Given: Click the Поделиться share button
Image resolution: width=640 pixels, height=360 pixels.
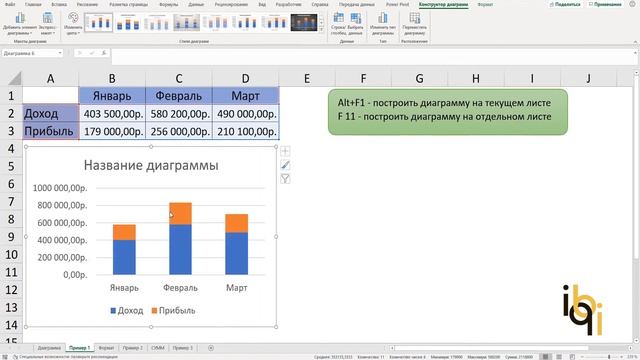Looking at the screenshot, I should point(565,4).
